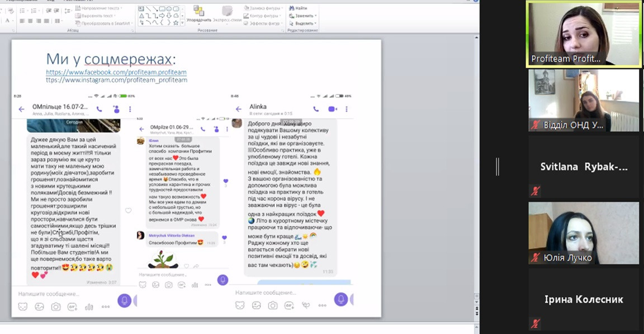Click the Ірина Колесник participant tile

coord(584,299)
